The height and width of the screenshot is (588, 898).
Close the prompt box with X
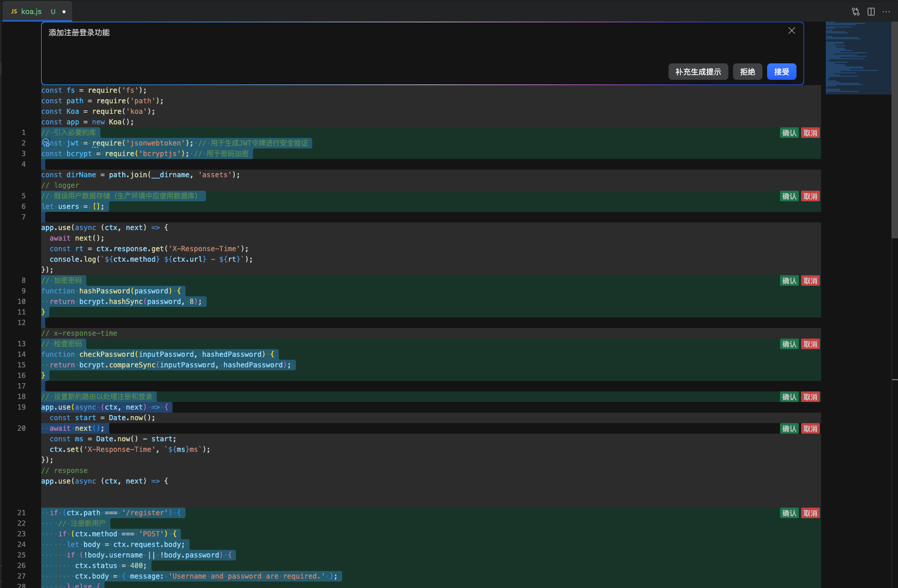(x=792, y=31)
